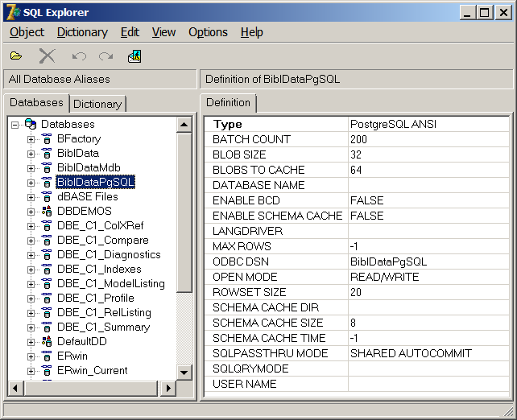Click the DBE_C1_ModelListing database icon
The height and width of the screenshot is (420, 517).
[x=47, y=284]
